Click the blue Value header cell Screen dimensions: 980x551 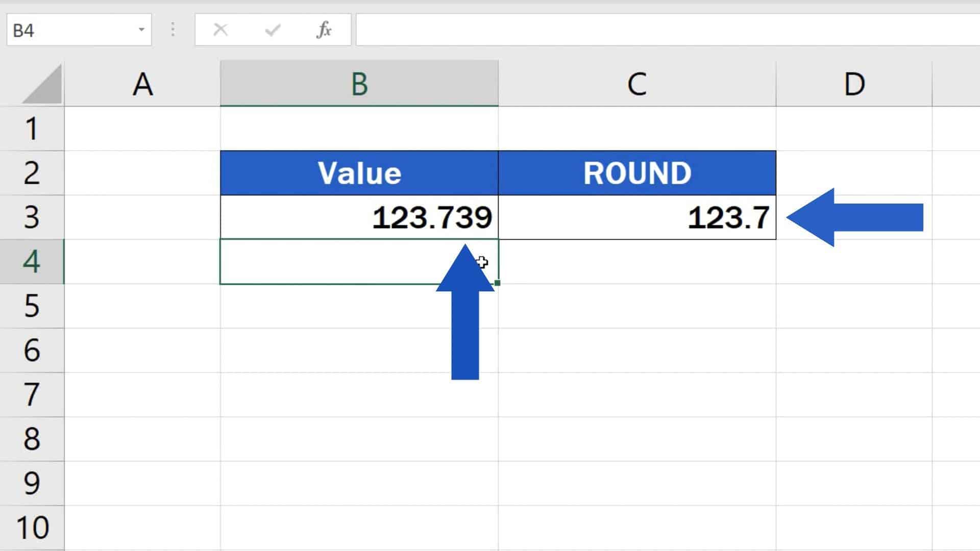(359, 172)
